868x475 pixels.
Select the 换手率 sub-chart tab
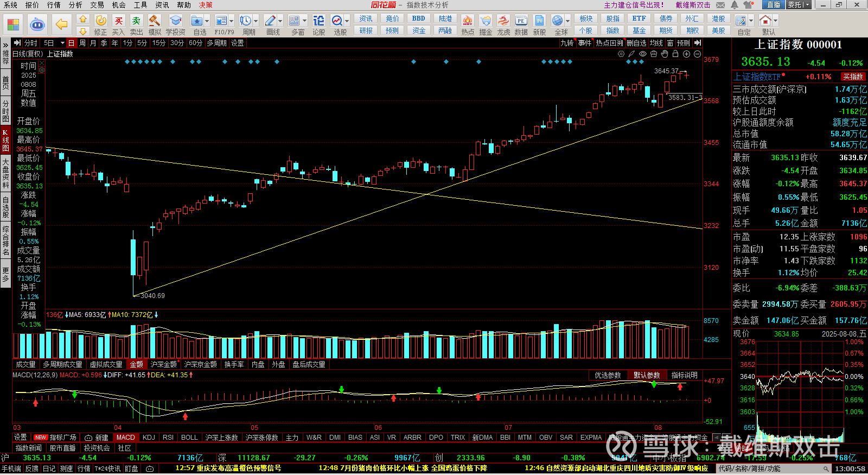click(234, 364)
